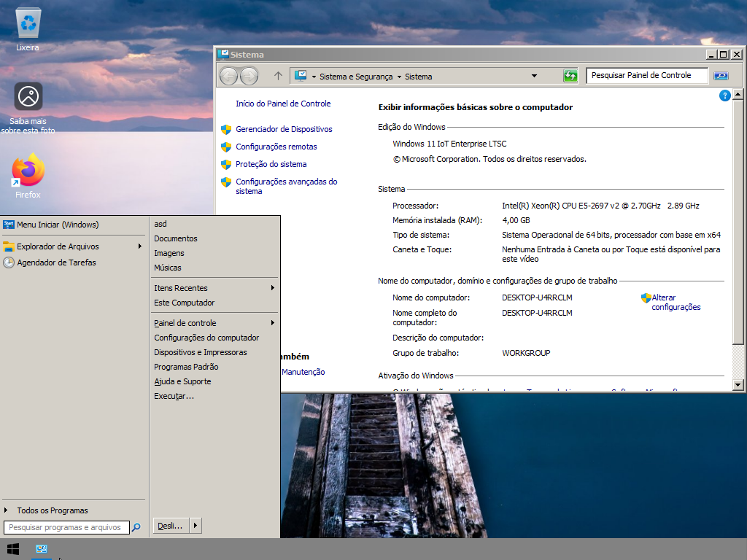
Task: Click the Agendador de Tarefas clock icon
Action: [9, 262]
